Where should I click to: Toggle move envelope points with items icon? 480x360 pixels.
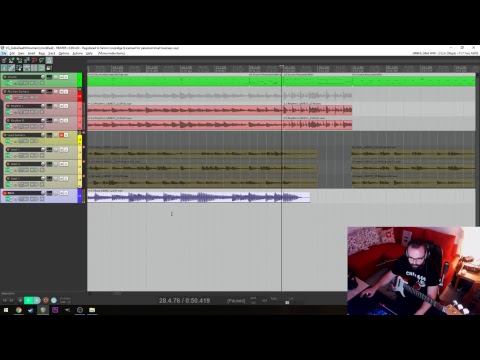[x=27, y=68]
